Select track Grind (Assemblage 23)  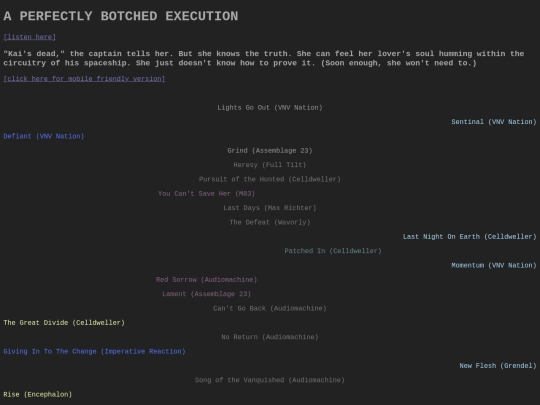pos(270,150)
